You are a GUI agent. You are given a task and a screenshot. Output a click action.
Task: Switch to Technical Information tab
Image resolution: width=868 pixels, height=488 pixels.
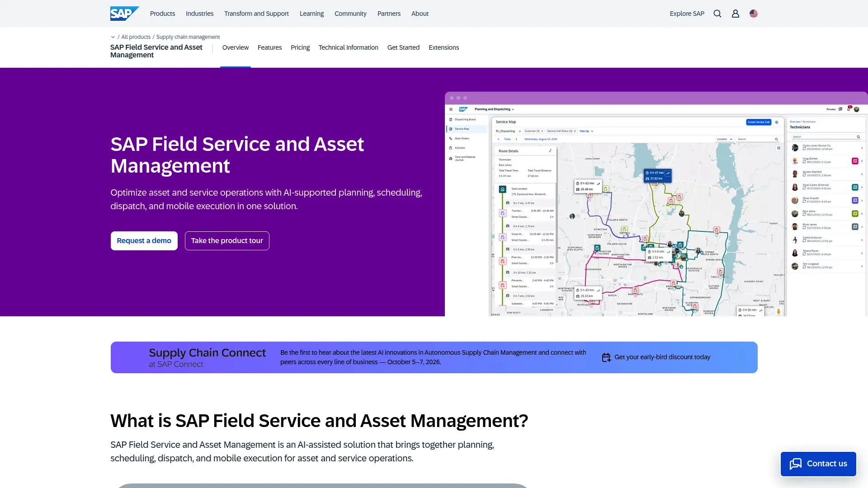click(x=348, y=47)
